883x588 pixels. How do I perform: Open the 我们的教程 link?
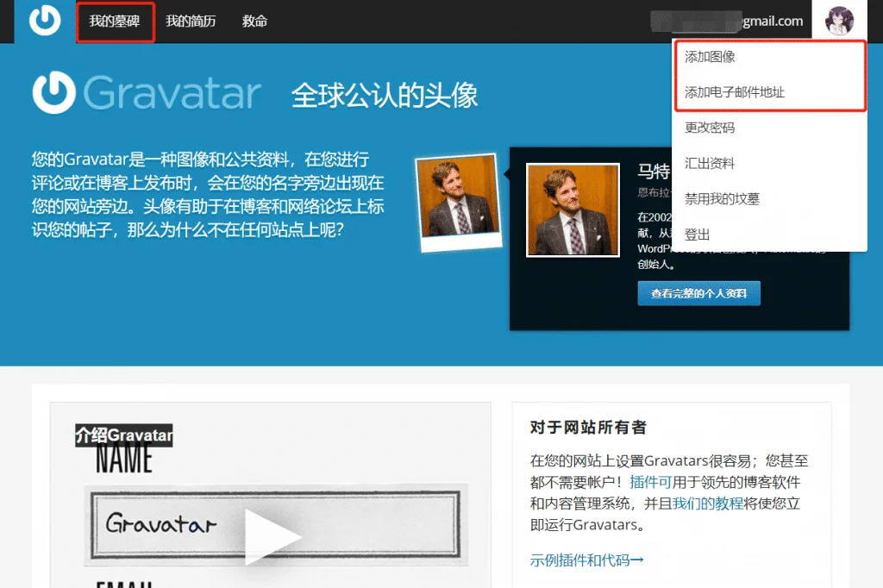pyautogui.click(x=708, y=504)
